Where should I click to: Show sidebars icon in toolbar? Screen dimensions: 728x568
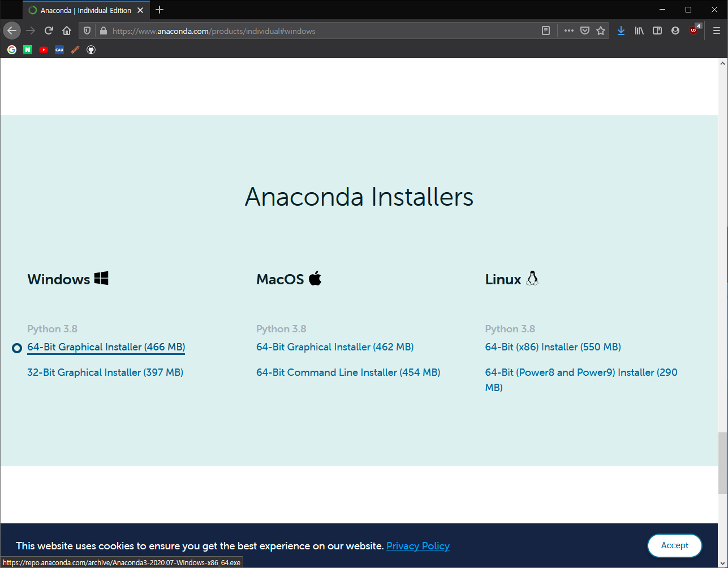click(657, 31)
